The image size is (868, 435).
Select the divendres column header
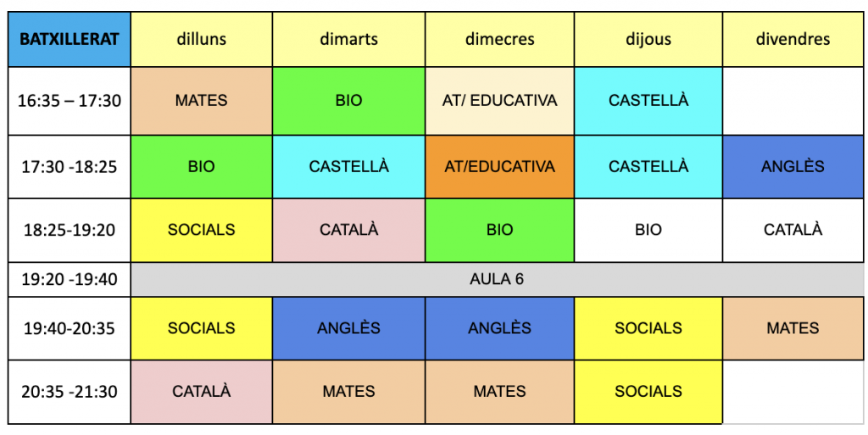coord(793,39)
